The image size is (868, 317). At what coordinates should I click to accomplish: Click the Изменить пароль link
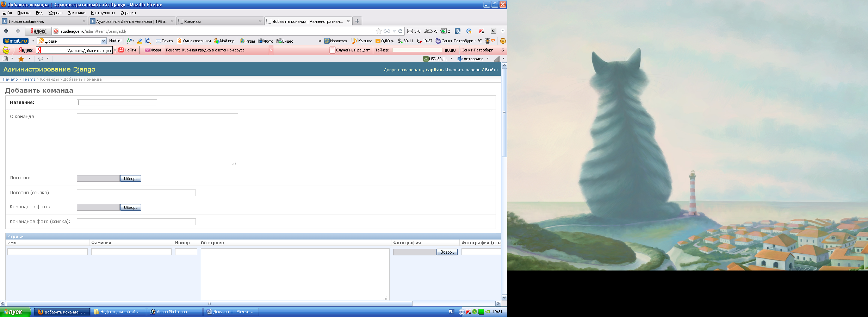463,70
